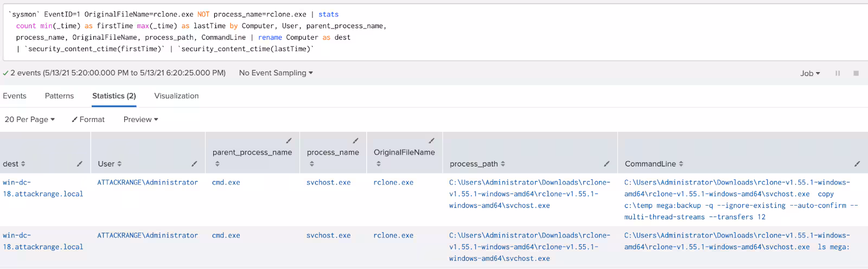Open the No Event Sampling dropdown
Image resolution: width=868 pixels, height=269 pixels.
tap(276, 73)
